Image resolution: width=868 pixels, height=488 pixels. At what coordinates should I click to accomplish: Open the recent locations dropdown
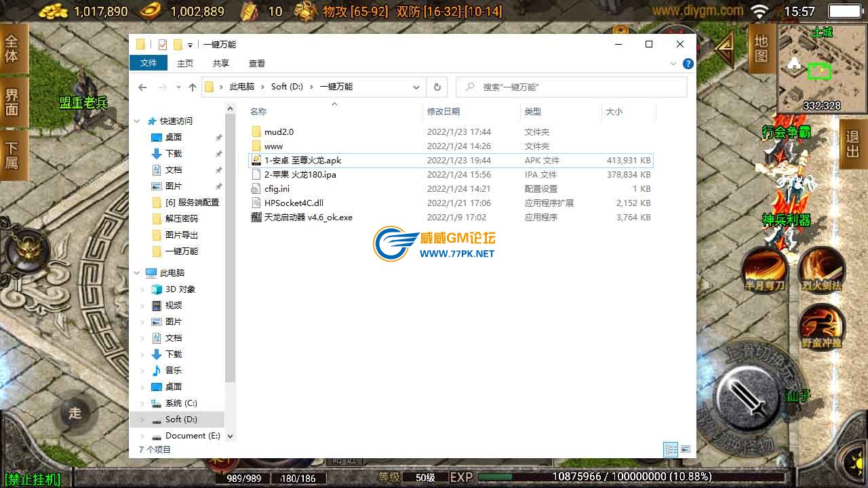(x=179, y=87)
